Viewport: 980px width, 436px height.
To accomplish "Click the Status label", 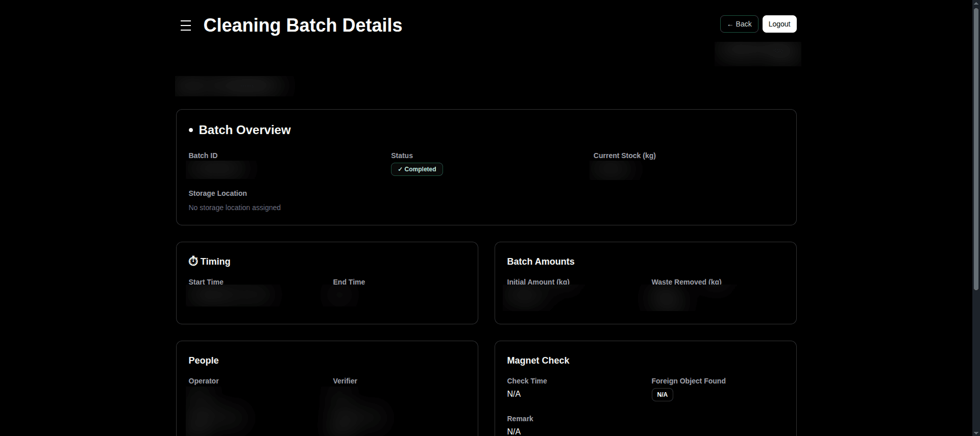I will (402, 156).
